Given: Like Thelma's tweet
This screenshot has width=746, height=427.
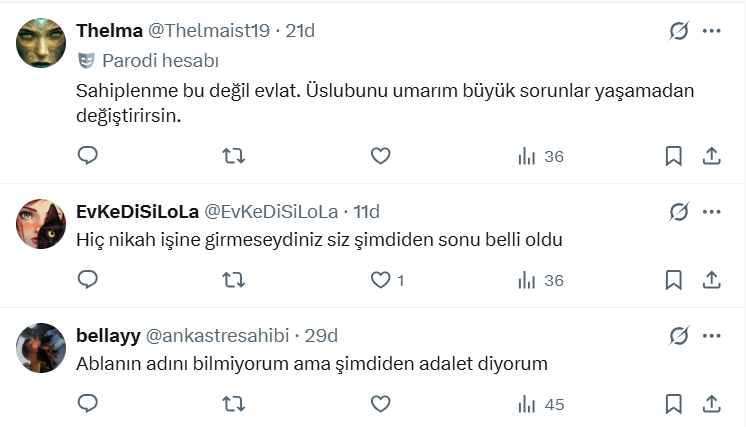Looking at the screenshot, I should coord(380,156).
